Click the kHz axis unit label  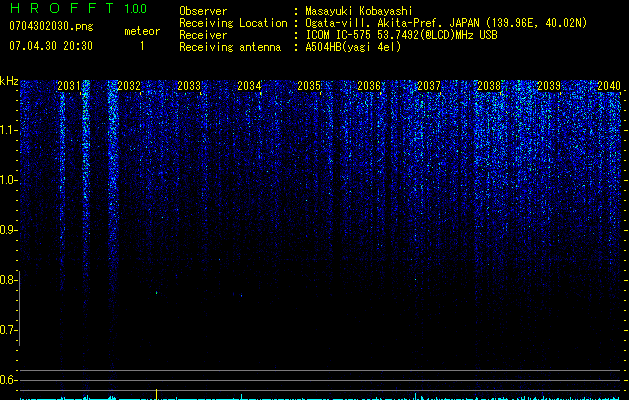pos(9,81)
